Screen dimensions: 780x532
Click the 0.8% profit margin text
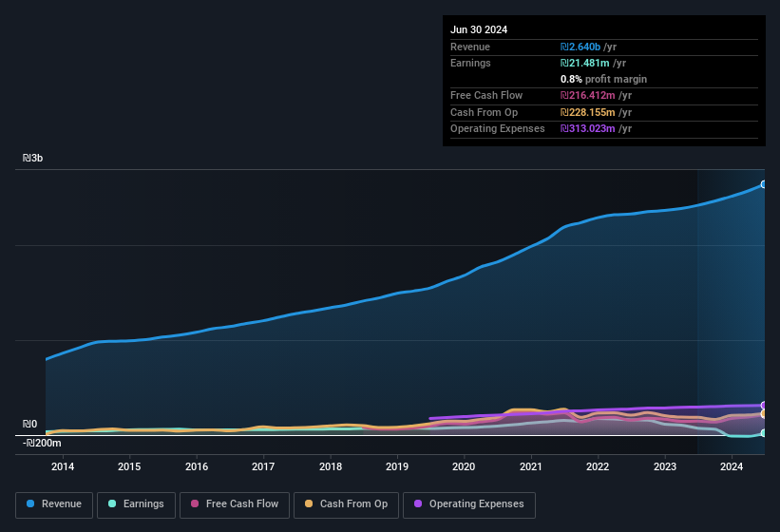click(x=603, y=79)
